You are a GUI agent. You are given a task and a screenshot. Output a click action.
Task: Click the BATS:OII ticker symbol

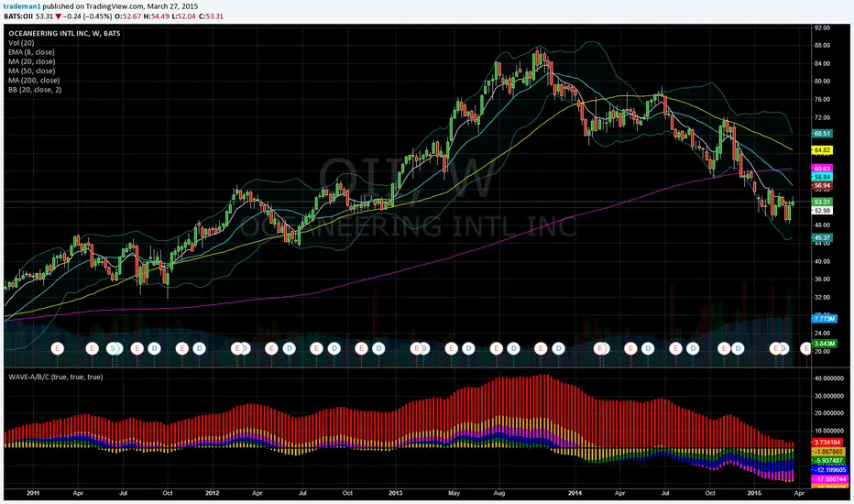pos(18,16)
